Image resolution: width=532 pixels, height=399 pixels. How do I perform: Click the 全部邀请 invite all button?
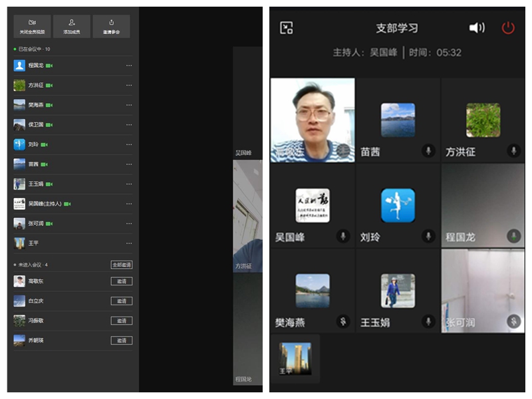pyautogui.click(x=121, y=264)
